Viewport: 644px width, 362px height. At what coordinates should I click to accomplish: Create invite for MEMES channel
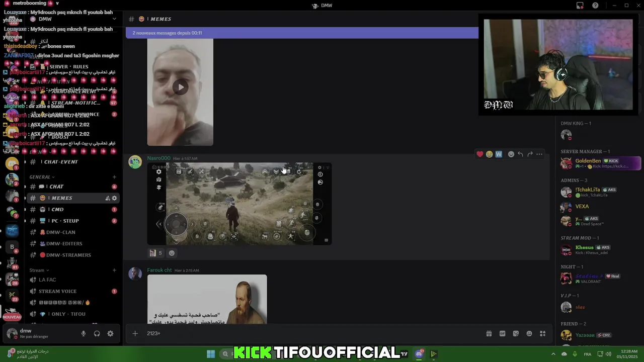click(107, 198)
